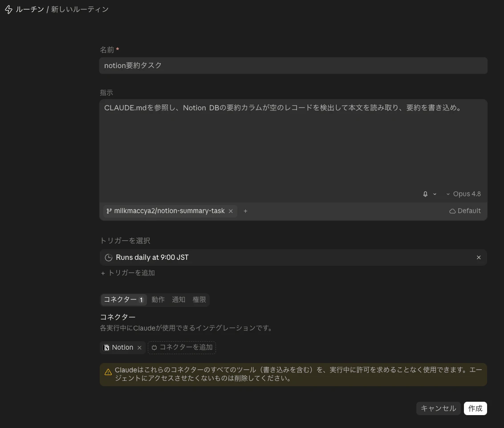Open the ルーチン breadcrumb link
This screenshot has height=428, width=504.
pyautogui.click(x=30, y=9)
